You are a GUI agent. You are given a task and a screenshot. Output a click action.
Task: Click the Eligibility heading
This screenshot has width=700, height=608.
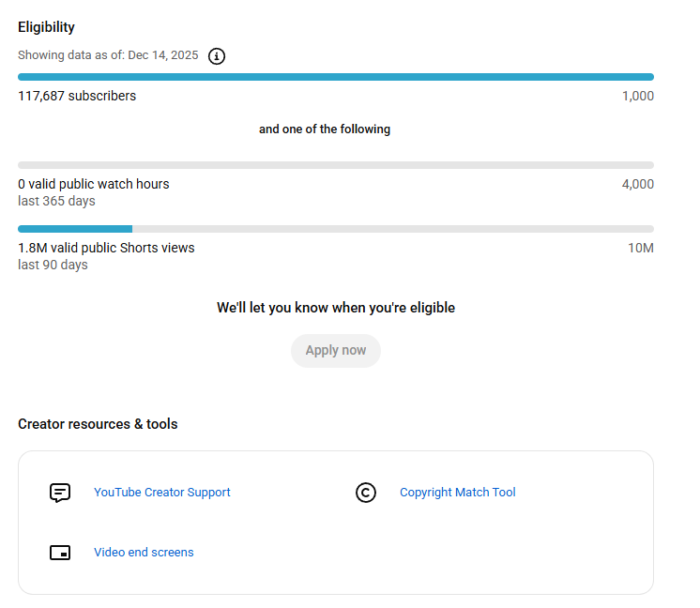coord(46,27)
